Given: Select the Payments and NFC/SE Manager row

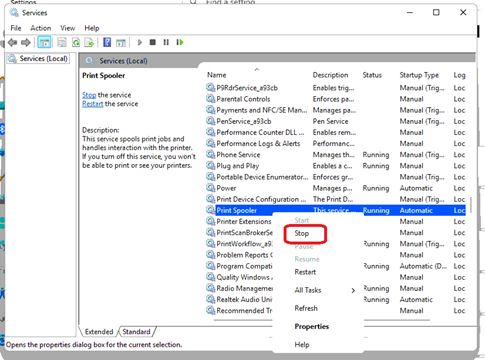Looking at the screenshot, I should point(335,110).
